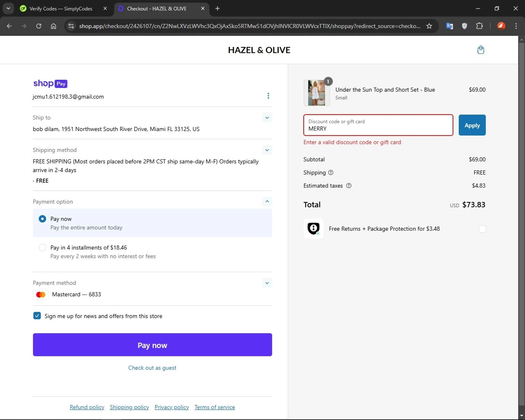Click the HAZEL & OLIVE store title
Viewport: 525px width, 420px height.
[259, 50]
